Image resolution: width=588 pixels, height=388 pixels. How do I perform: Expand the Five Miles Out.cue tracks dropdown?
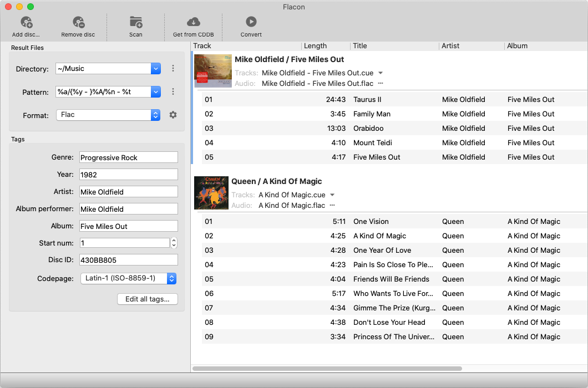pos(381,73)
